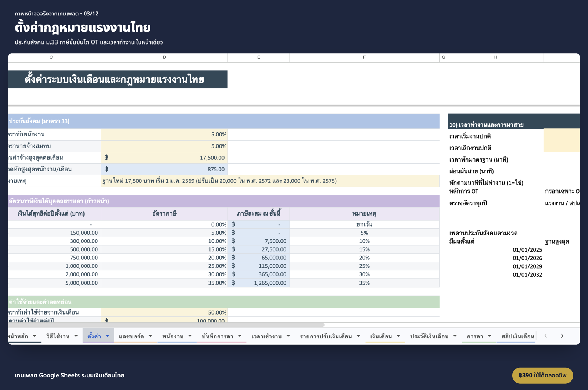
Task: Select column H header
Action: 496,57
